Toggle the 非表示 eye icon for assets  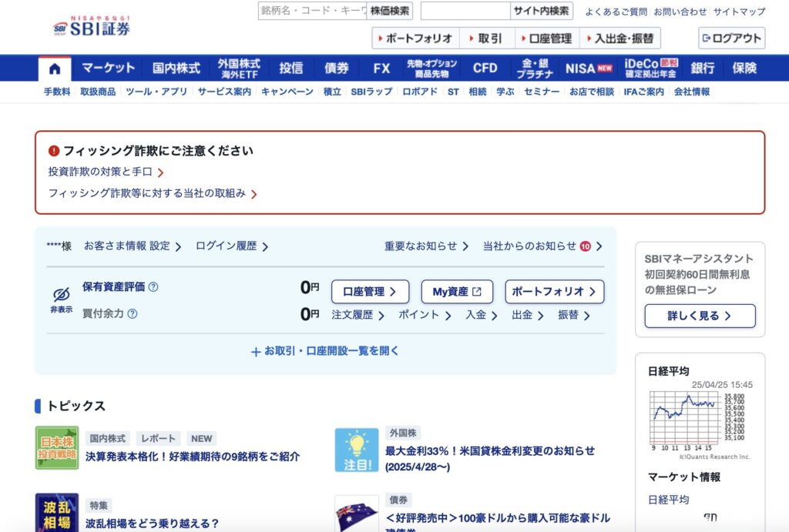[62, 299]
